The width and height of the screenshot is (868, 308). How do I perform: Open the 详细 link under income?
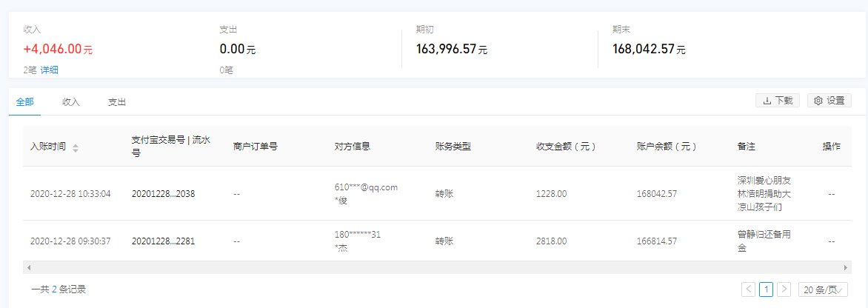50,70
